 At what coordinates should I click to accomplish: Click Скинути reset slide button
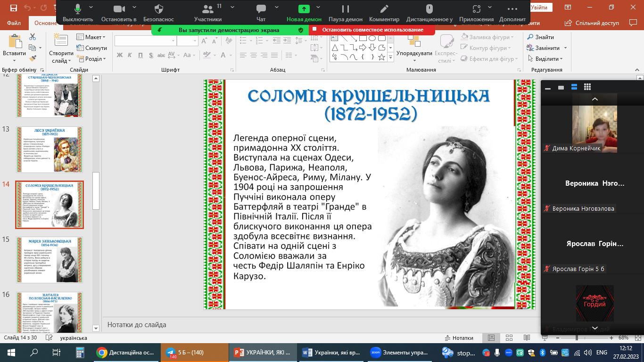pyautogui.click(x=92, y=48)
